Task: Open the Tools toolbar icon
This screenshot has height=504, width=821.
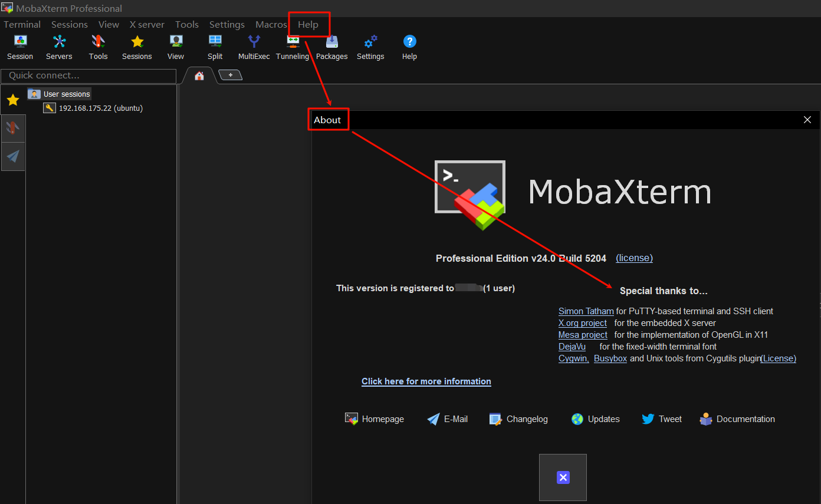Action: pos(98,47)
